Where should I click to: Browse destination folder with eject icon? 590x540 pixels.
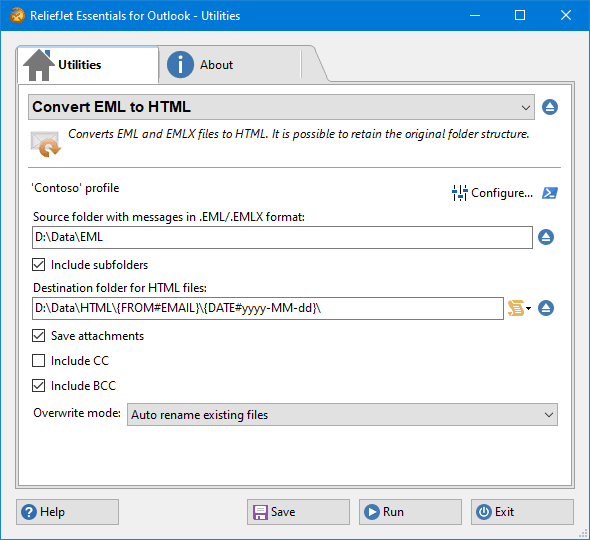click(546, 308)
